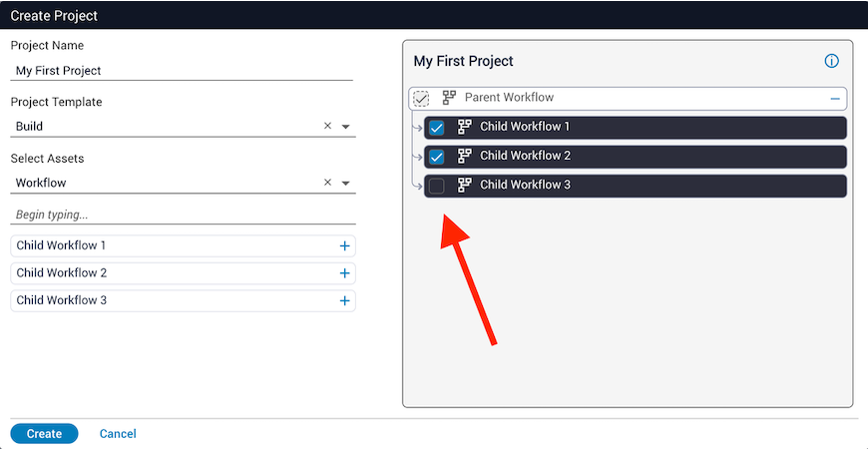Click the workflow icon on Child Workflow 3 row

464,185
